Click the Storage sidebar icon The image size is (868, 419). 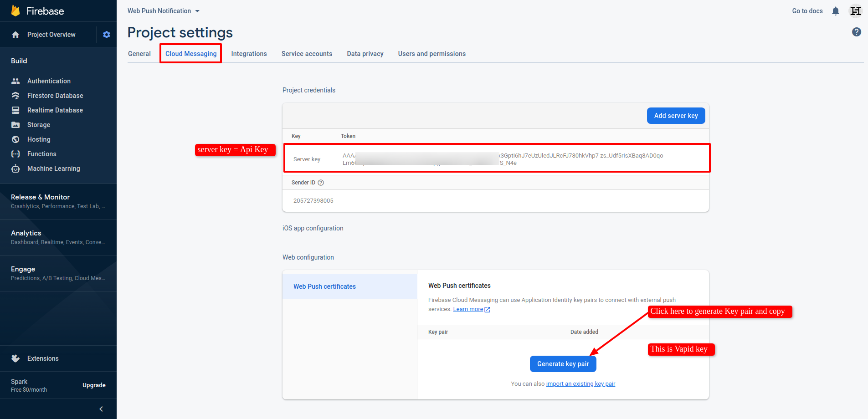(15, 125)
